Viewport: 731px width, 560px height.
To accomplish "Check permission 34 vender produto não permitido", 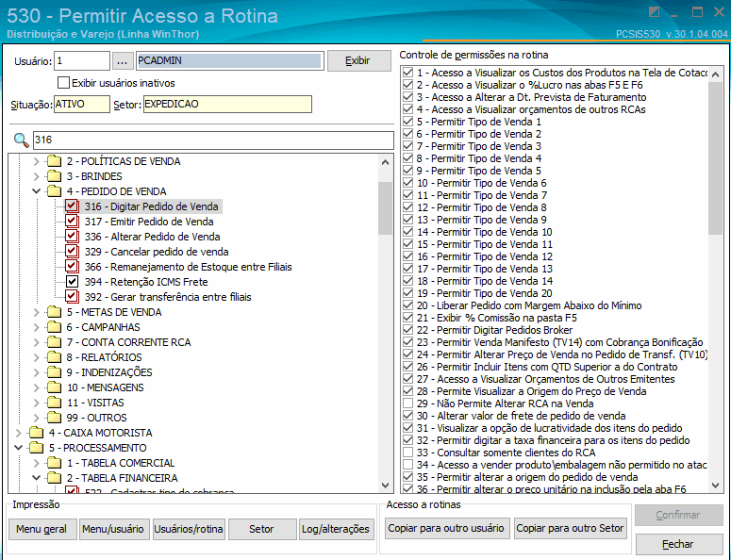I will (x=407, y=465).
